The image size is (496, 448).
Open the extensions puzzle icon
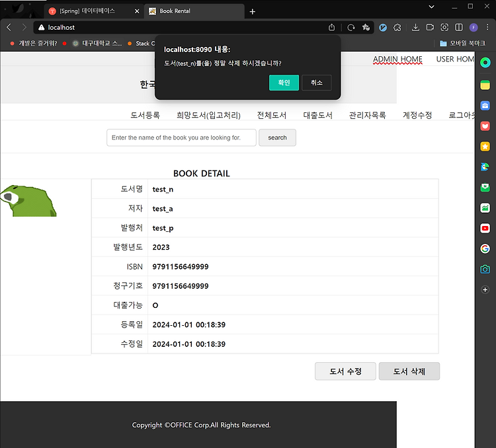click(397, 28)
